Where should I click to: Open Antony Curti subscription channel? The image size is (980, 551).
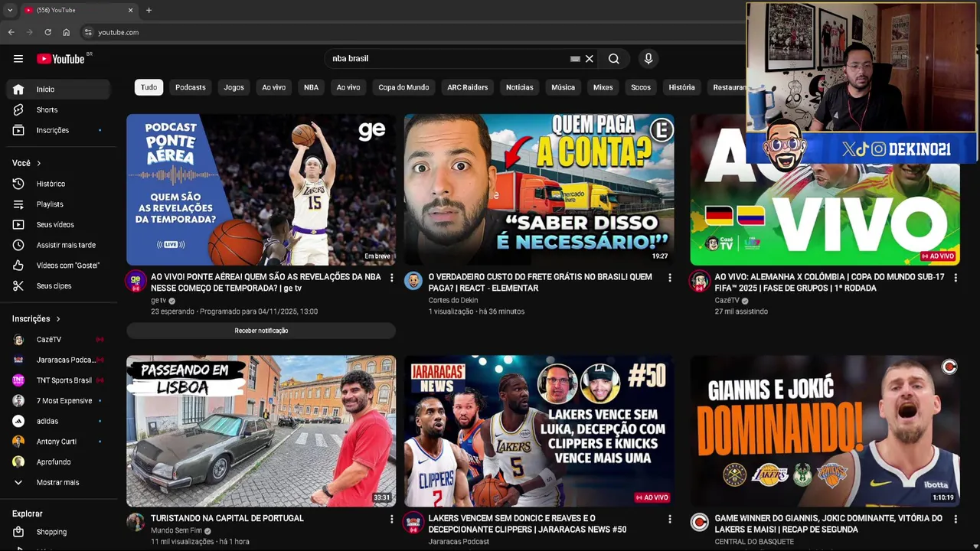coord(58,442)
